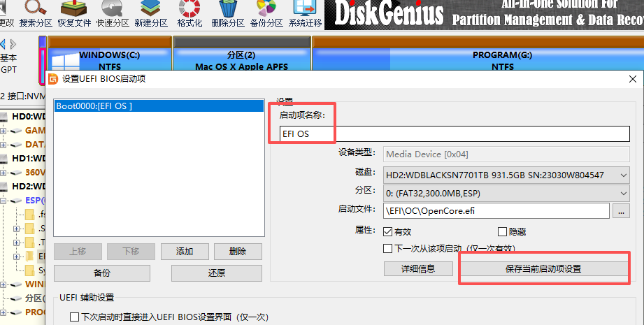Viewport: 644px width, 325px height.
Task: Select the .S folder icon under ESP
Action: [29, 229]
